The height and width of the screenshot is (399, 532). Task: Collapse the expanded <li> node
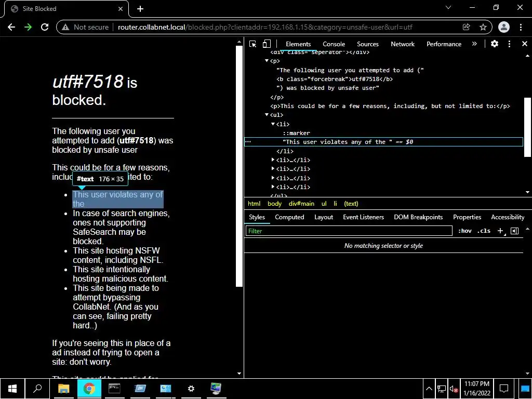273,124
